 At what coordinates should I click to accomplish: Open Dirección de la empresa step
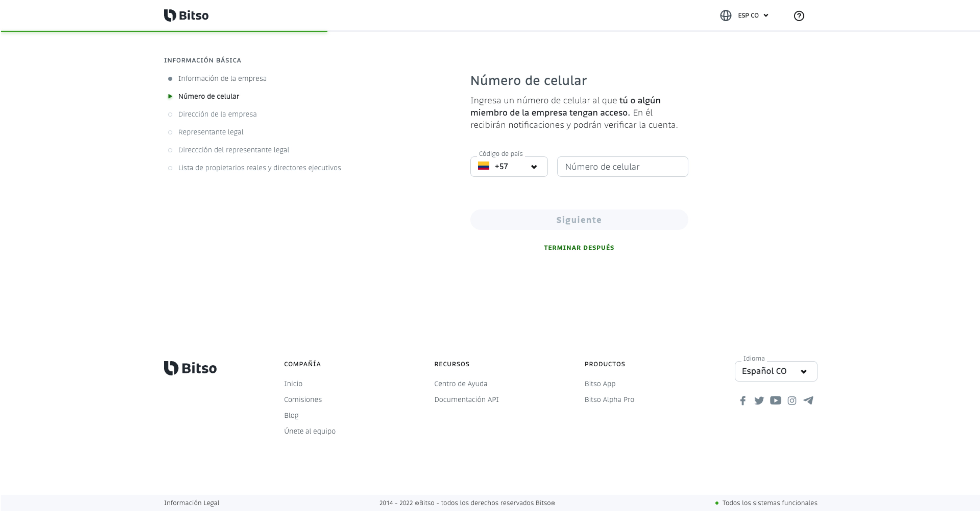point(217,114)
